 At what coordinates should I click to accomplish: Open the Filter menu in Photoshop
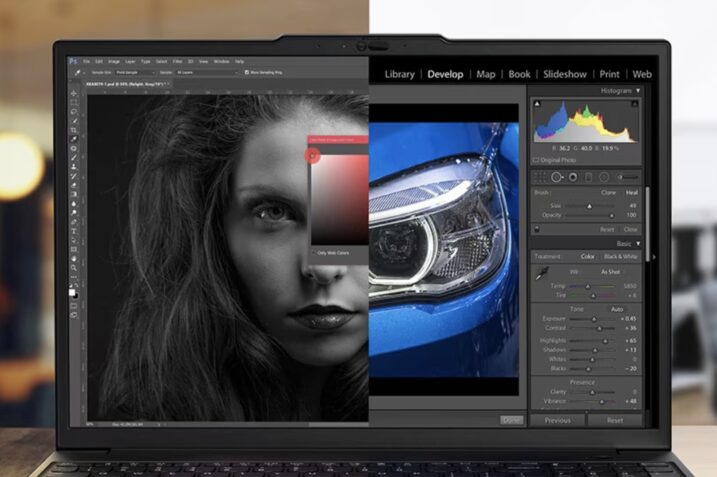coord(176,61)
